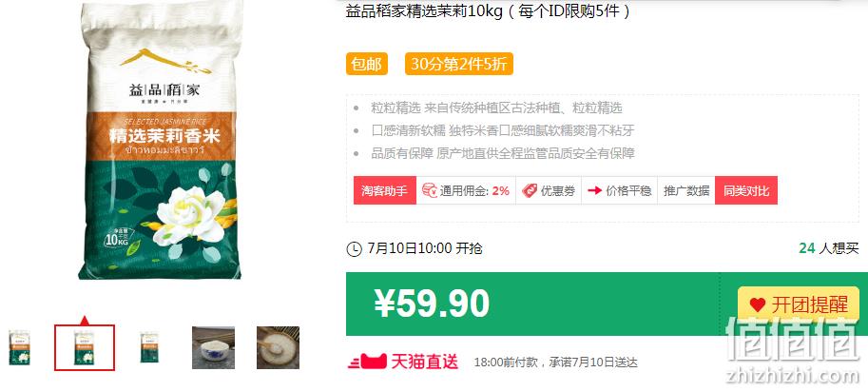Image resolution: width=868 pixels, height=392 pixels.
Task: Click the main rice bag product image
Action: point(161,141)
